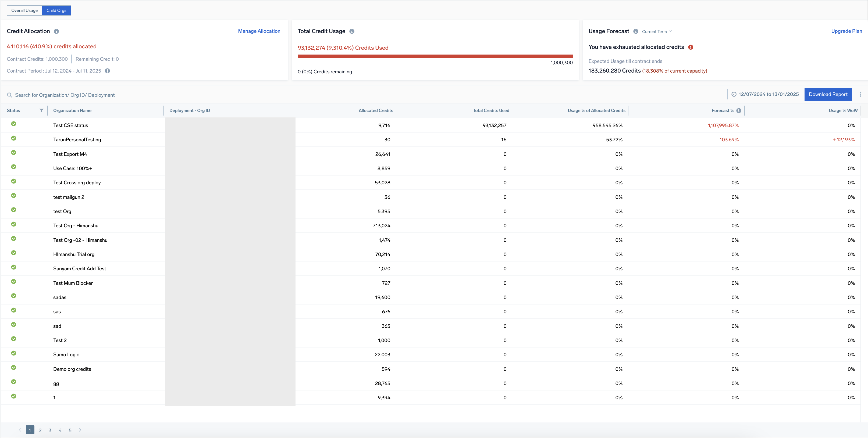Go to page 5
This screenshot has height=438, width=868.
point(70,430)
